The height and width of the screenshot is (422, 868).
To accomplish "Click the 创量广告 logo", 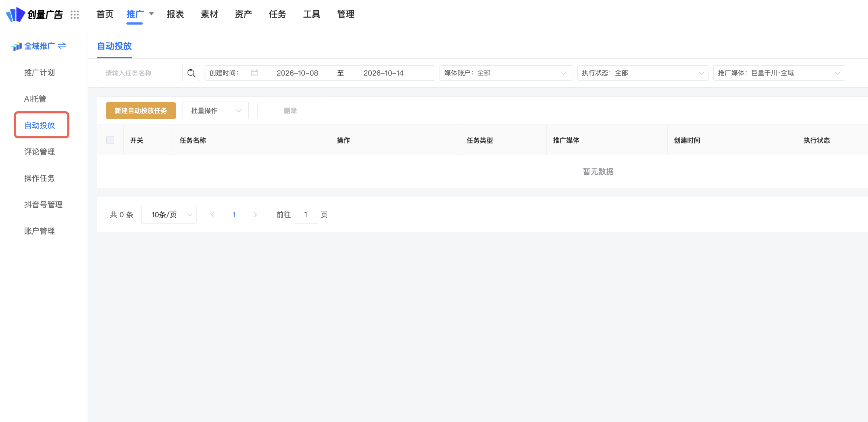I will 34,15.
